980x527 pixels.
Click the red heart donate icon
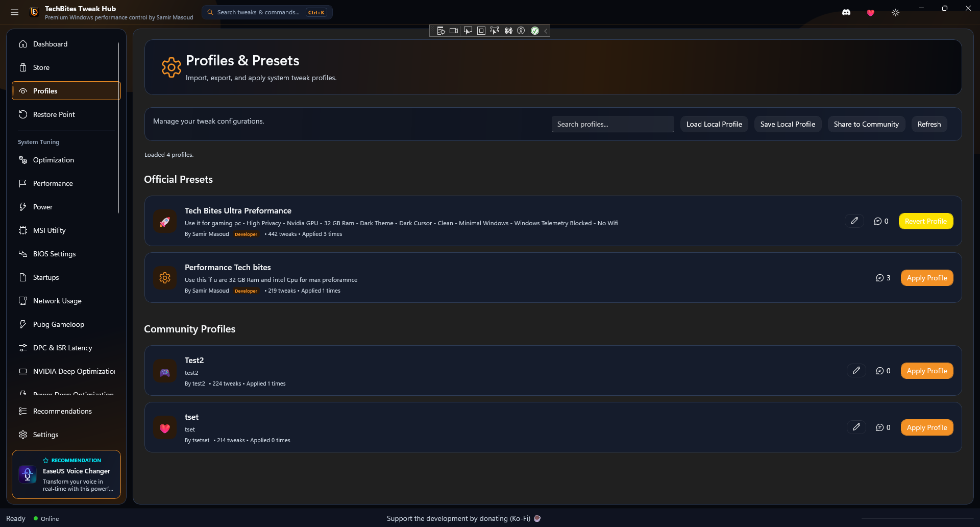pyautogui.click(x=871, y=13)
